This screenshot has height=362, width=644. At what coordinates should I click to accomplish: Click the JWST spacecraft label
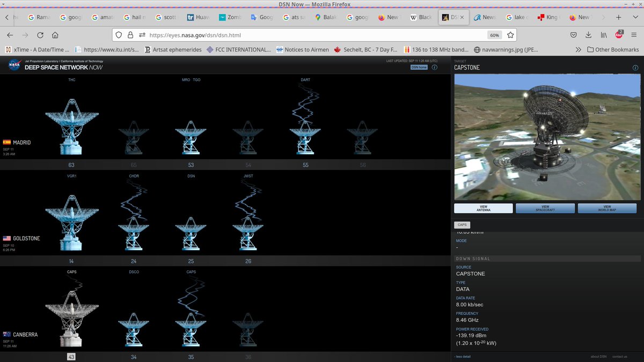point(248,176)
